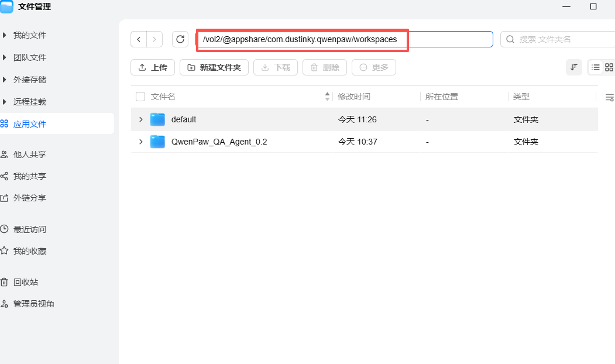Click the 删除 delete button
The height and width of the screenshot is (364, 615).
pyautogui.click(x=325, y=67)
